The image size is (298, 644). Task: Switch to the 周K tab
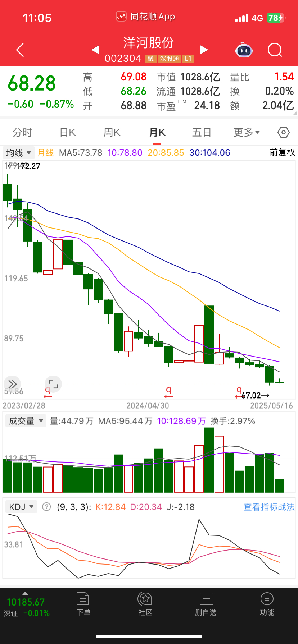coord(112,132)
